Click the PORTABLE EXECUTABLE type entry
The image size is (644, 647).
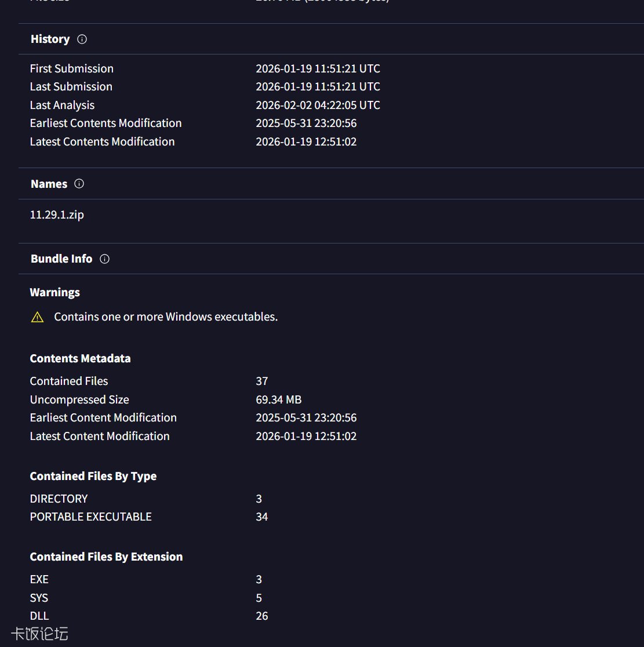90,517
